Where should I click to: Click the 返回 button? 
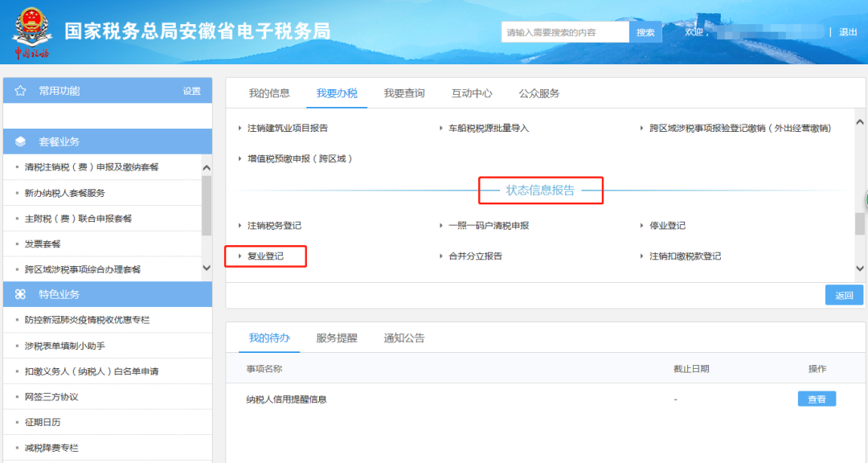844,296
